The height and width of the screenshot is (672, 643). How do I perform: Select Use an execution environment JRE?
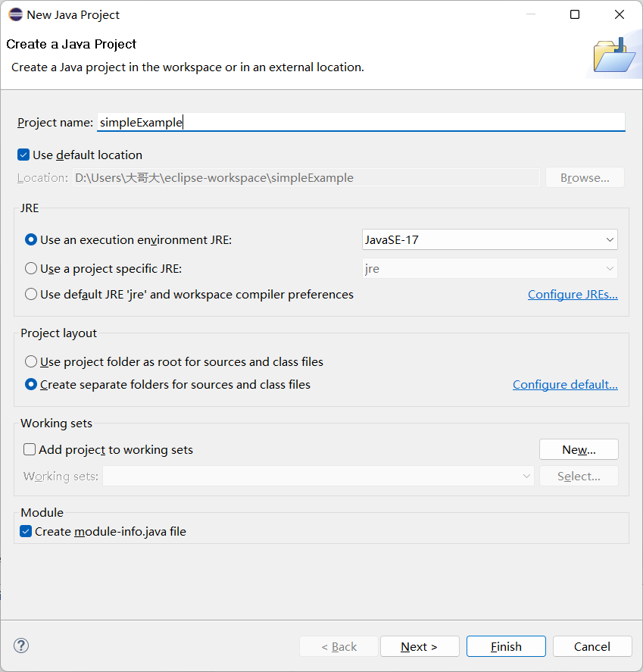pos(31,240)
